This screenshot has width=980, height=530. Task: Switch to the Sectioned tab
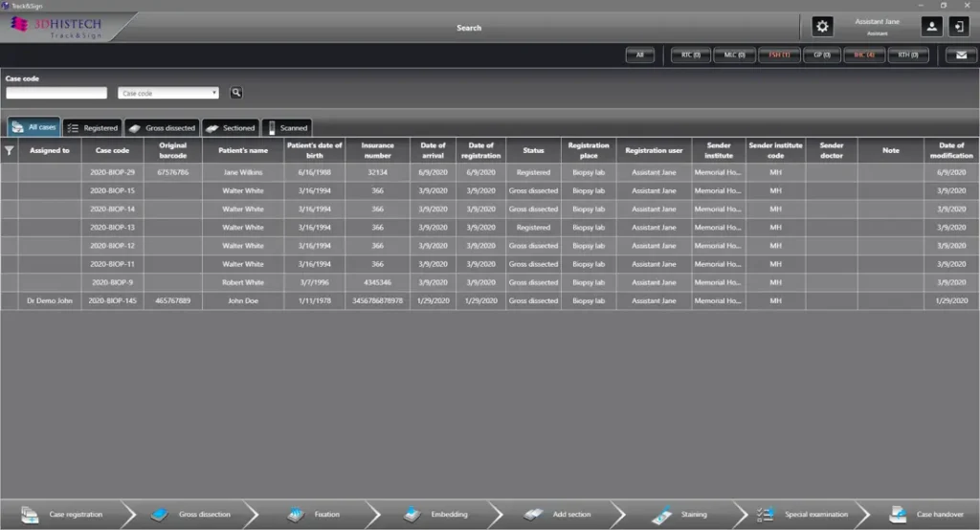coord(231,127)
